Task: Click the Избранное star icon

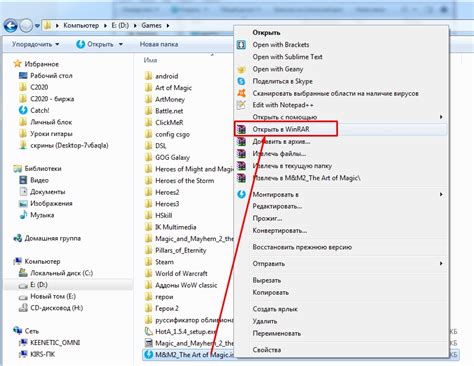Action: pos(17,64)
